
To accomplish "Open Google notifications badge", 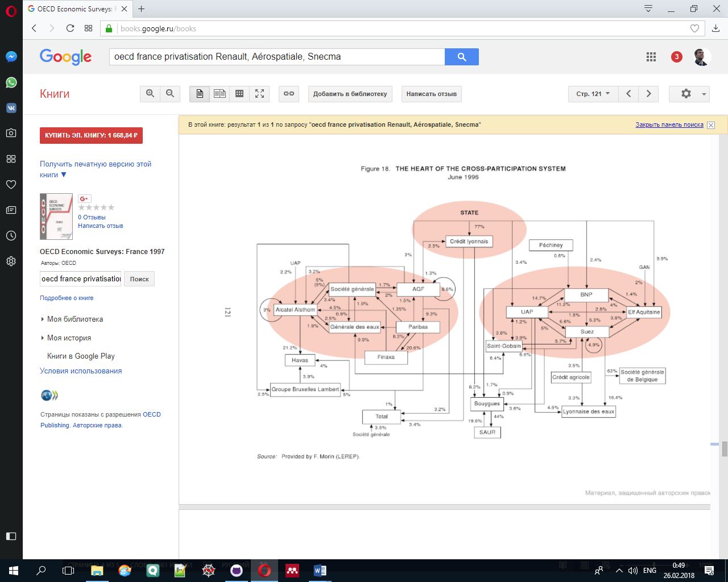I will pos(676,57).
